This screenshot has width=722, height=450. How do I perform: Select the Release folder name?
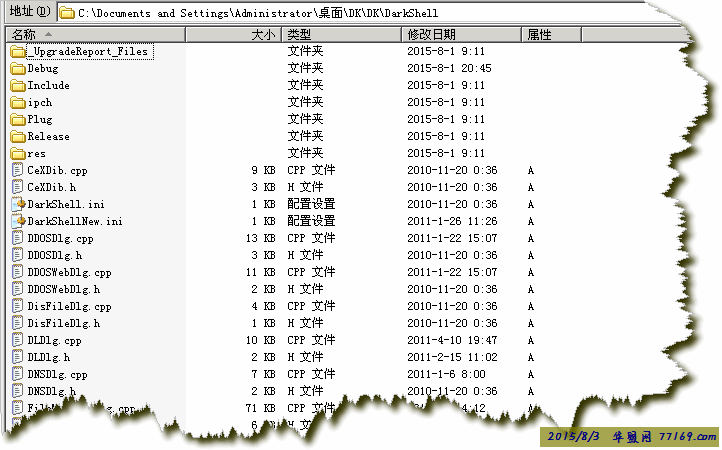[x=48, y=137]
